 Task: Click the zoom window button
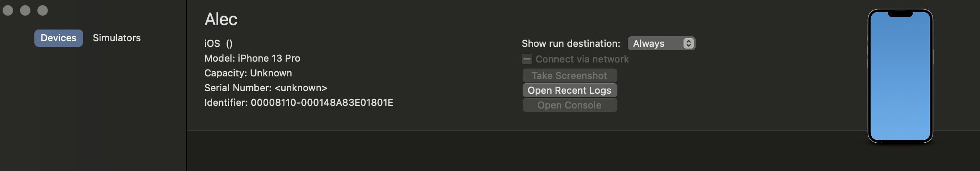pyautogui.click(x=43, y=10)
